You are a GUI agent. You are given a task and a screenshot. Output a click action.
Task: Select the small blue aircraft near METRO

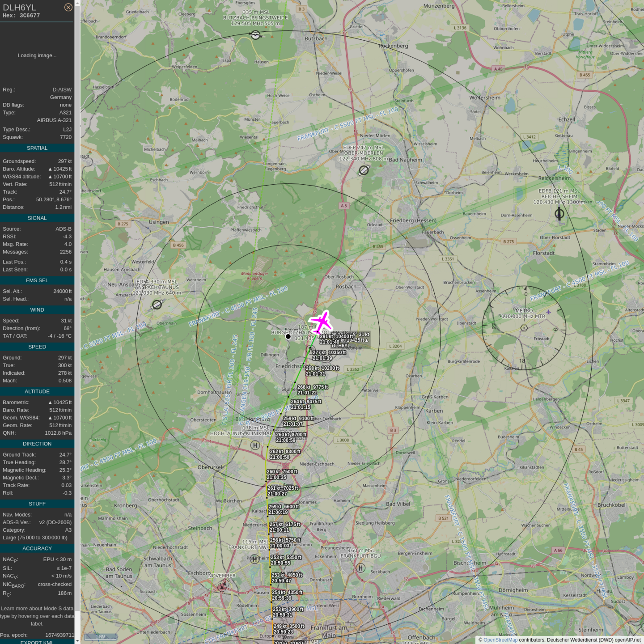pos(548,312)
